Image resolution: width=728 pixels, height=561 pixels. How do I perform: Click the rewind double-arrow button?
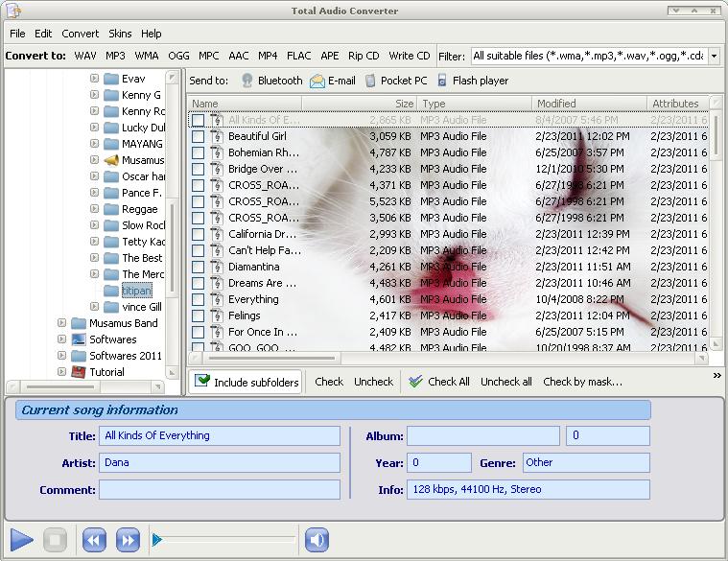tap(94, 540)
